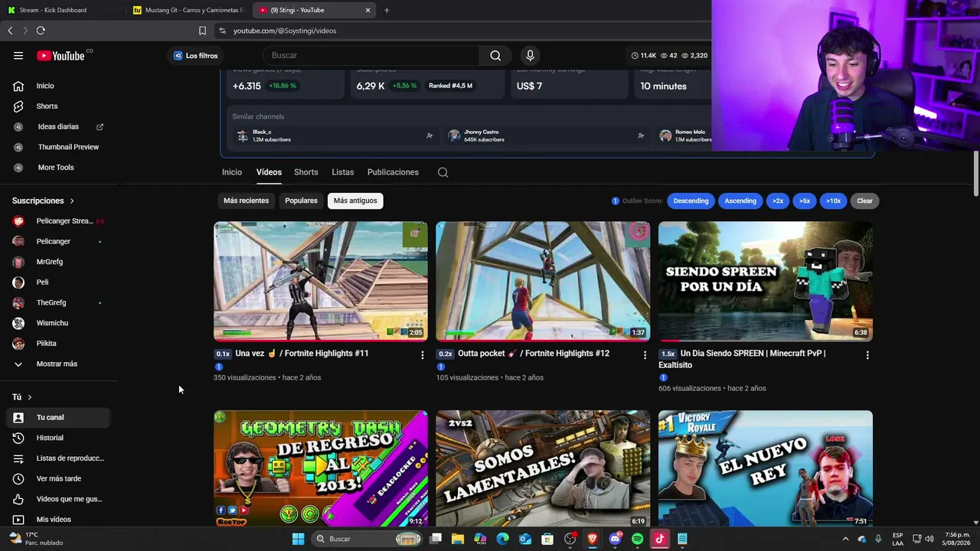Open the YouTube hamburger guide menu
The image size is (980, 551).
tap(18, 55)
